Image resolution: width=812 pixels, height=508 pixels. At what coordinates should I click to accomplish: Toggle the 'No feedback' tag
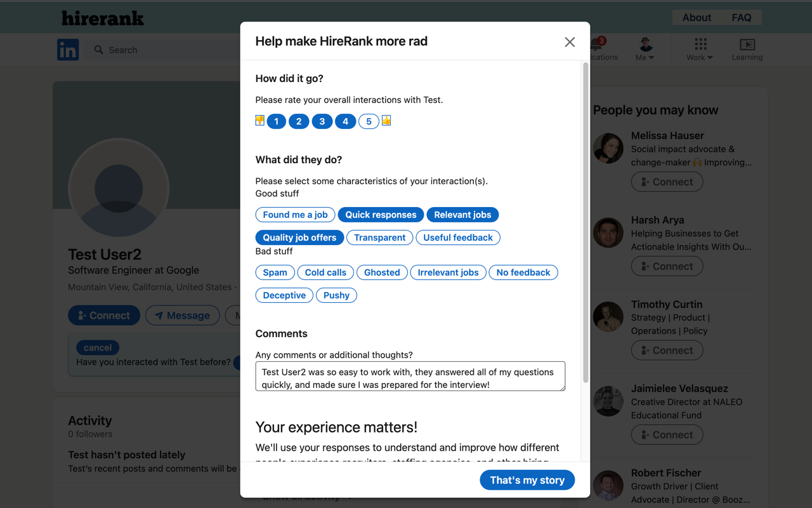click(523, 272)
